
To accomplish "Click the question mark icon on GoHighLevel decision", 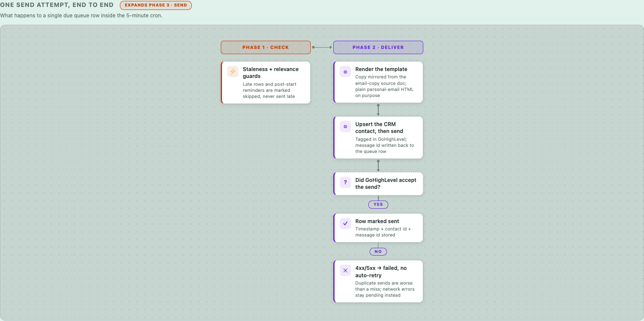I will 345,183.
